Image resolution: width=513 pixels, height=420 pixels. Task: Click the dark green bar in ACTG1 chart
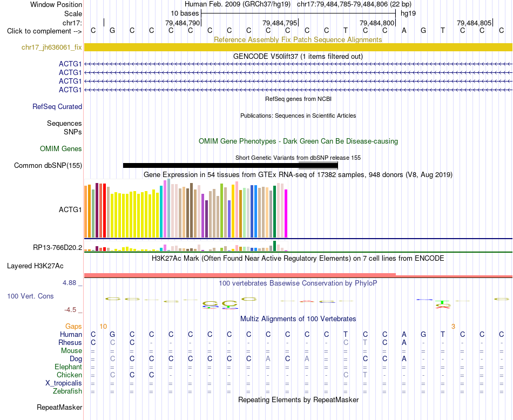click(x=274, y=212)
